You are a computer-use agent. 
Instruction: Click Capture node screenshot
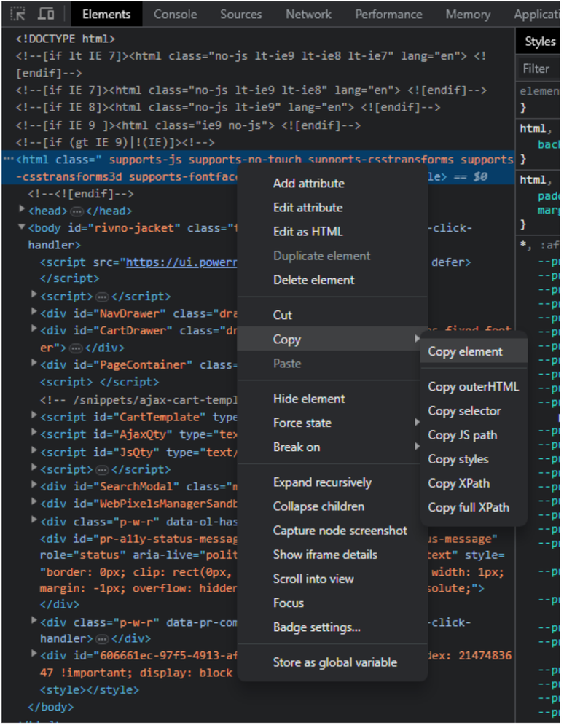coord(341,532)
